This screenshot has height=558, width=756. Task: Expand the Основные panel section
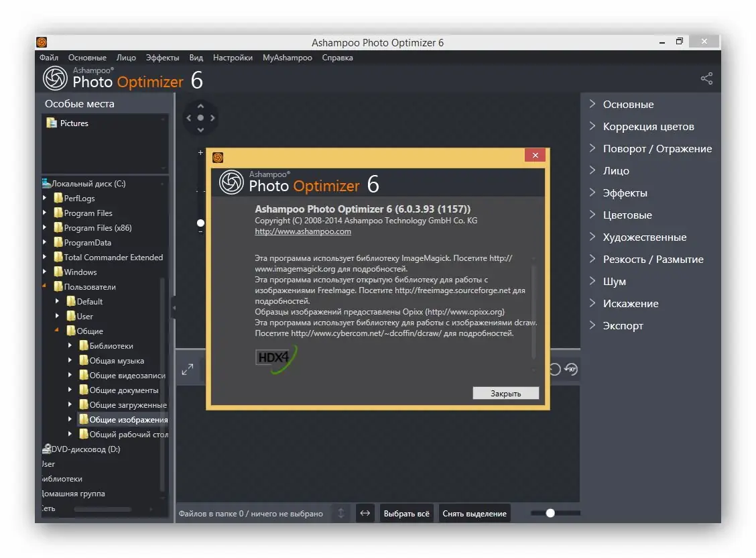592,104
